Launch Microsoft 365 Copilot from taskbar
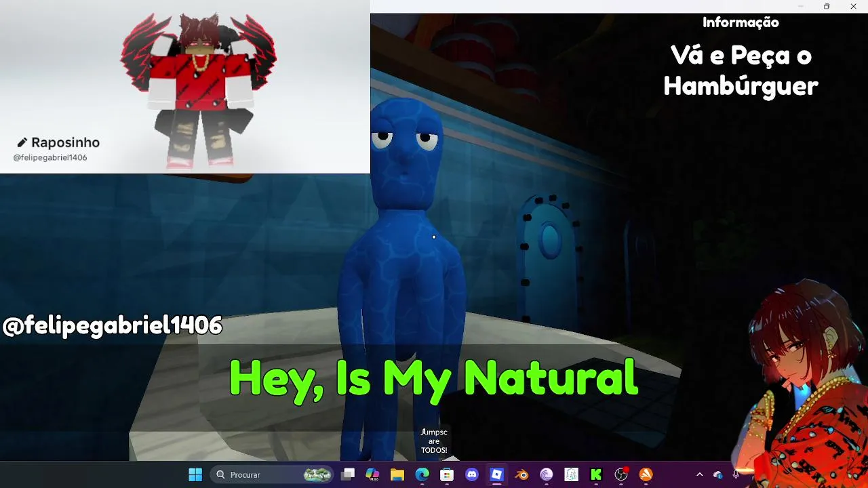The height and width of the screenshot is (488, 868). [372, 474]
